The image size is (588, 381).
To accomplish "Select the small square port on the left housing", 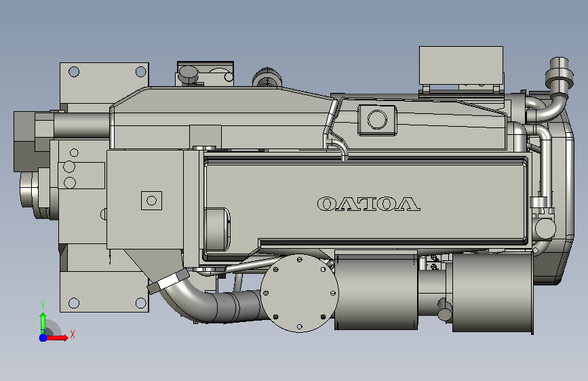I will (151, 201).
